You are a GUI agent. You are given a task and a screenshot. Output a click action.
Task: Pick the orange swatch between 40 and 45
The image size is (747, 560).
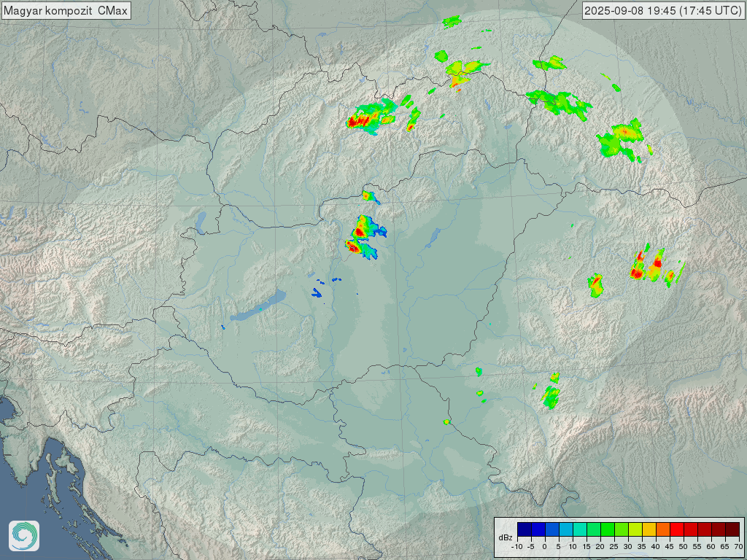pos(662,529)
